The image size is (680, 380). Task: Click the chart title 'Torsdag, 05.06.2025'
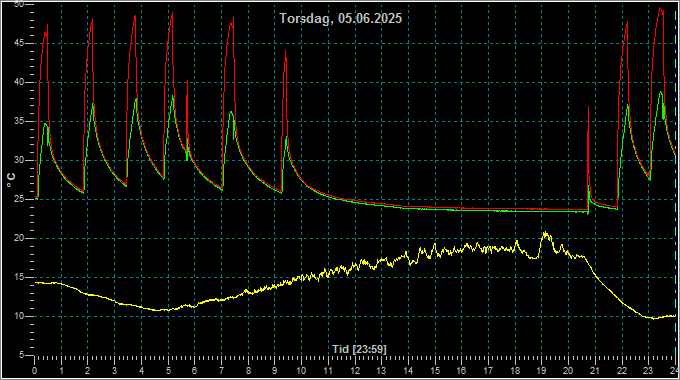click(x=340, y=19)
